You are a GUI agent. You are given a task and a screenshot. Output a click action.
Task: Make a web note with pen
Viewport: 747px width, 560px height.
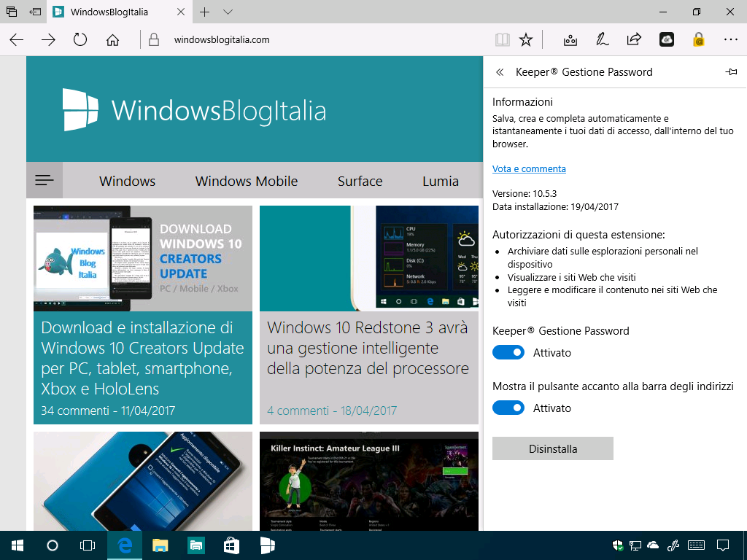tap(602, 39)
